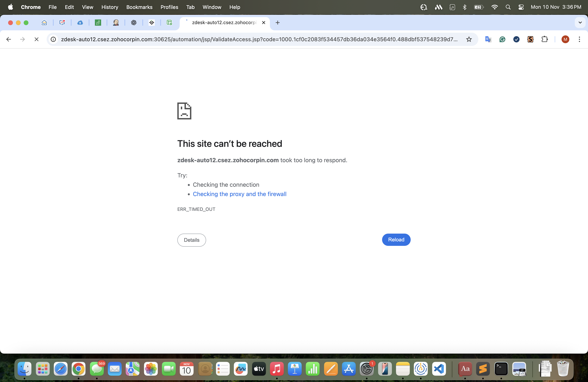Screen dimensions: 588x382
Task: Expand error Details
Action: point(192,240)
